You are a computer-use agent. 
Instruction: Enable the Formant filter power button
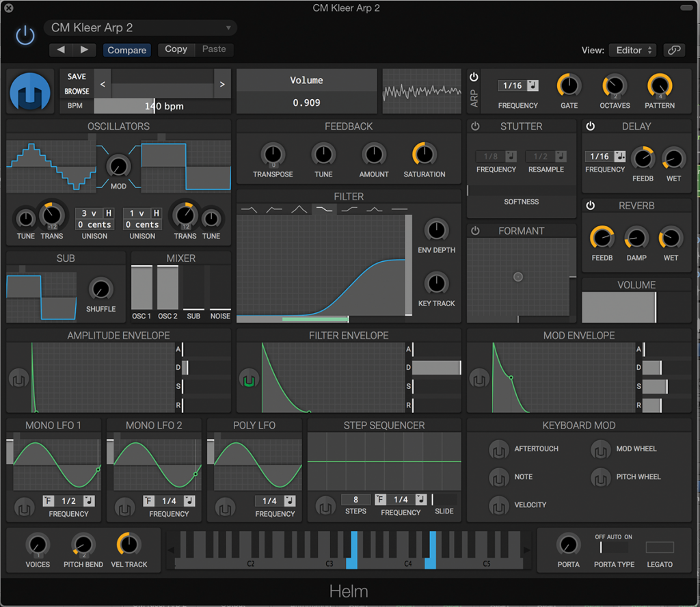(x=475, y=231)
